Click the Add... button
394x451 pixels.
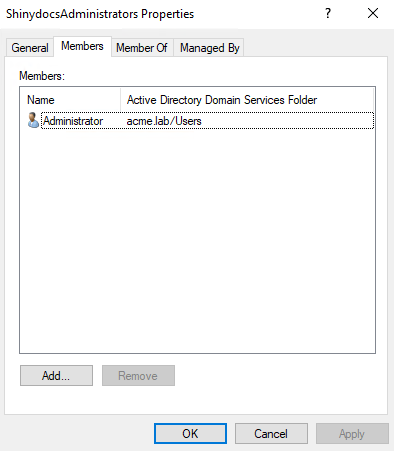tap(56, 376)
